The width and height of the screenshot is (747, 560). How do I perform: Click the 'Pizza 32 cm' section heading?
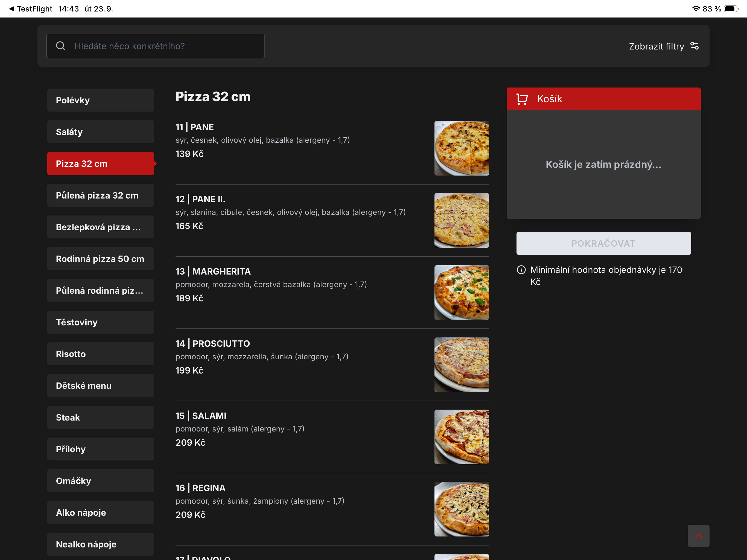click(x=213, y=97)
